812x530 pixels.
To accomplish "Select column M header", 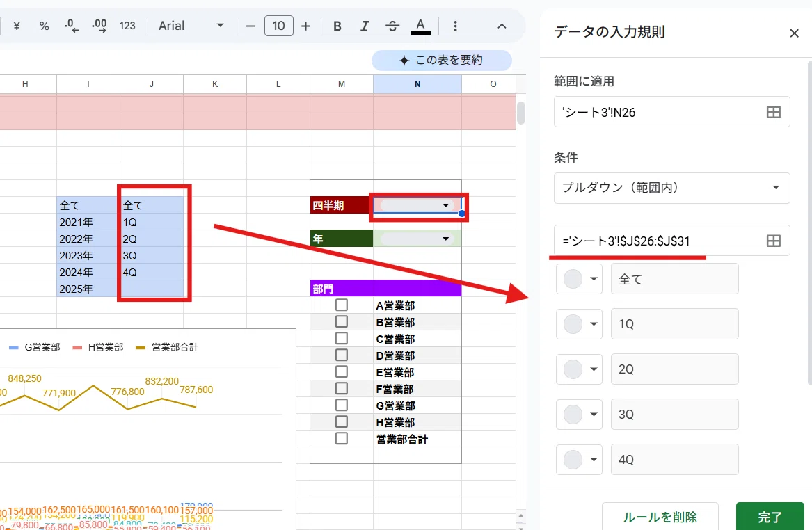I will (341, 84).
